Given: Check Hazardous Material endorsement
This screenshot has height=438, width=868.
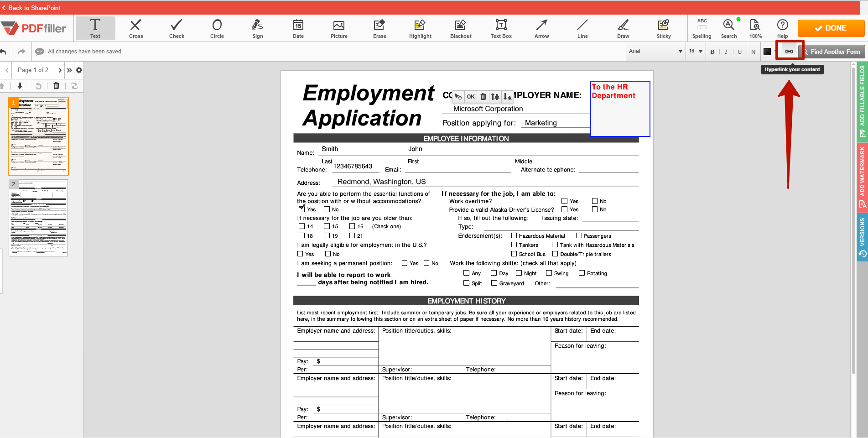Looking at the screenshot, I should 514,235.
